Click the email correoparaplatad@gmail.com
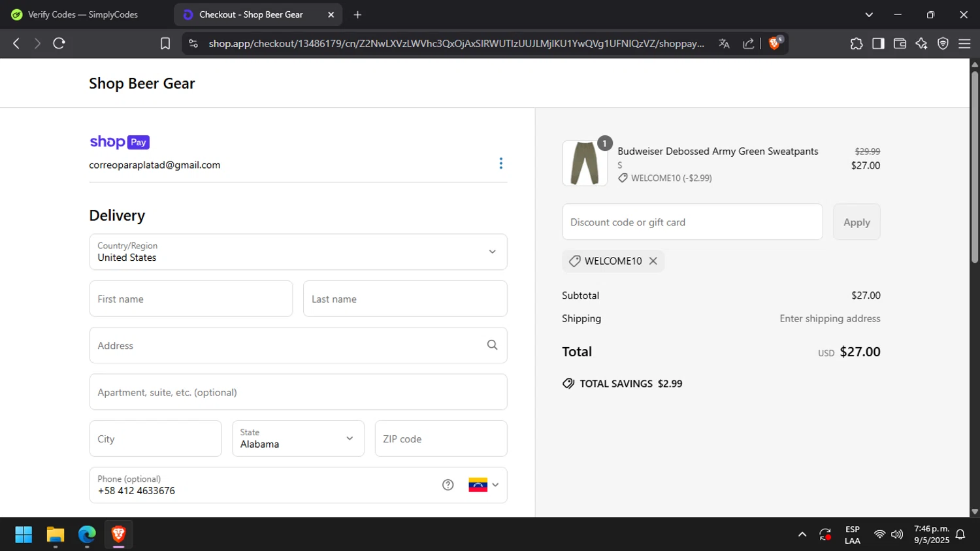The image size is (980, 551). 155,165
